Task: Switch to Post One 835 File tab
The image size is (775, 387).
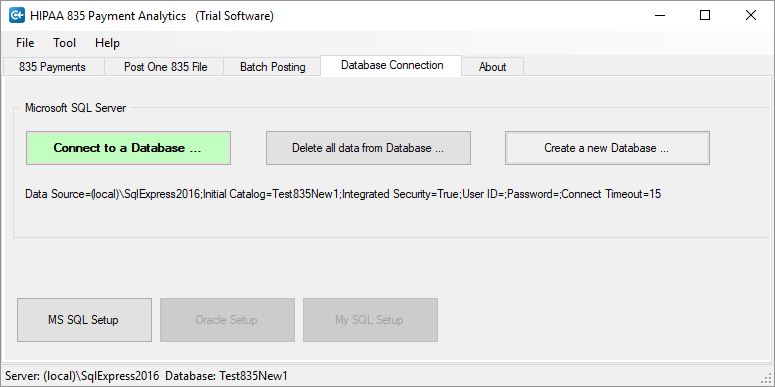Action: pos(166,67)
